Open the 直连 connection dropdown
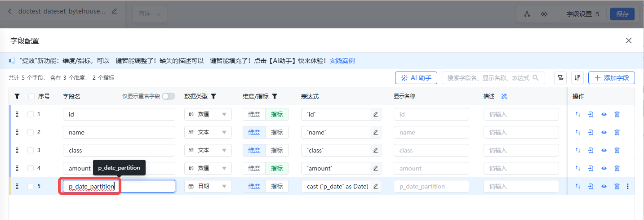Screen dimensions: 644x220 pos(150,14)
